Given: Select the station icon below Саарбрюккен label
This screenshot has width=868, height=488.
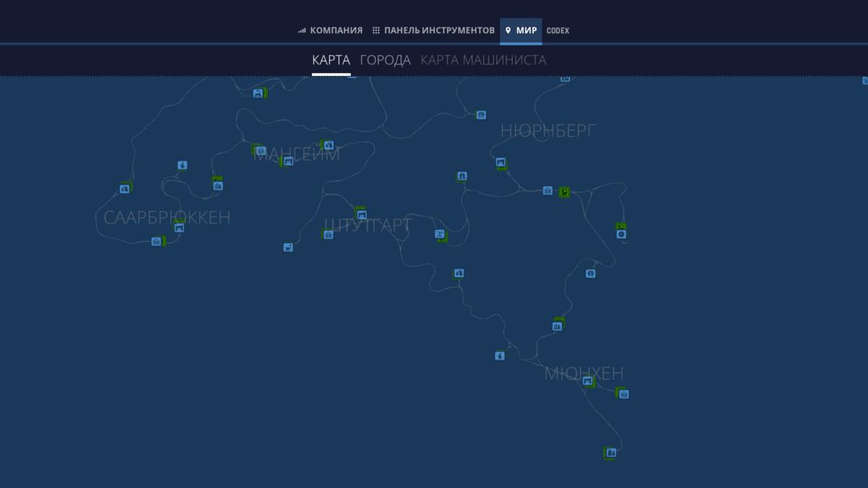Looking at the screenshot, I should click(179, 228).
